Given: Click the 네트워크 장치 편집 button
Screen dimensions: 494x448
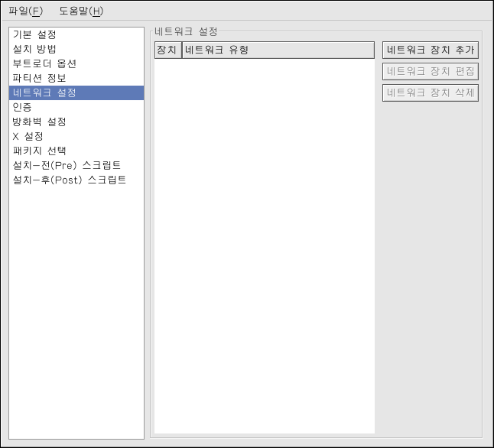Looking at the screenshot, I should click(x=431, y=72).
